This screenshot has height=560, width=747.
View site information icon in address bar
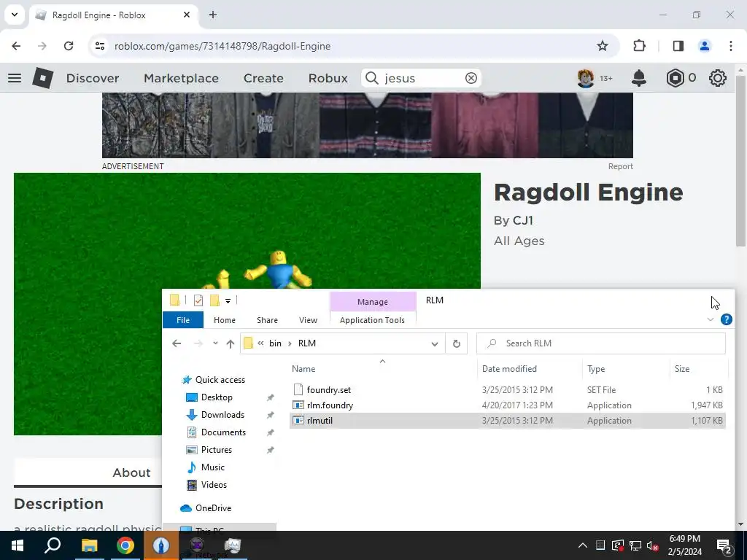(x=99, y=46)
